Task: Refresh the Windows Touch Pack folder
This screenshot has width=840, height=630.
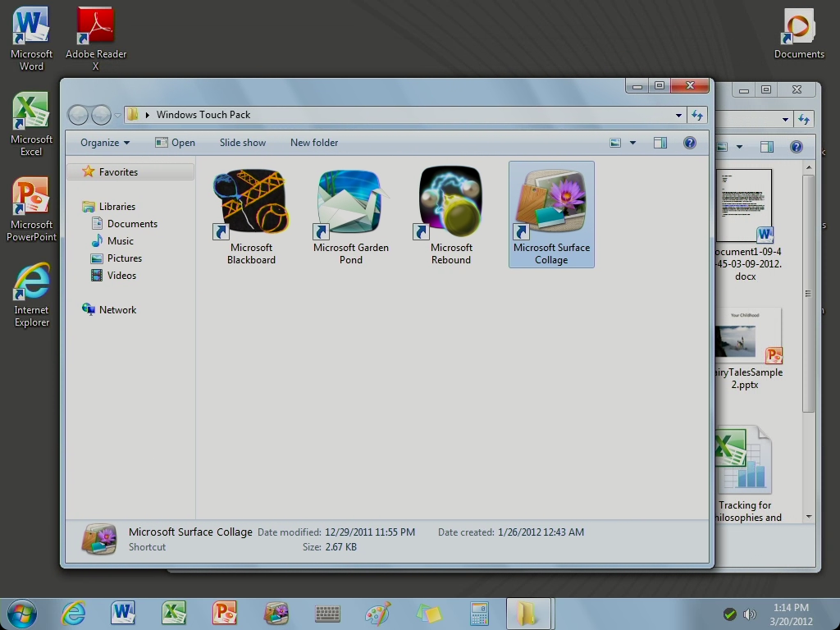Action: (697, 115)
